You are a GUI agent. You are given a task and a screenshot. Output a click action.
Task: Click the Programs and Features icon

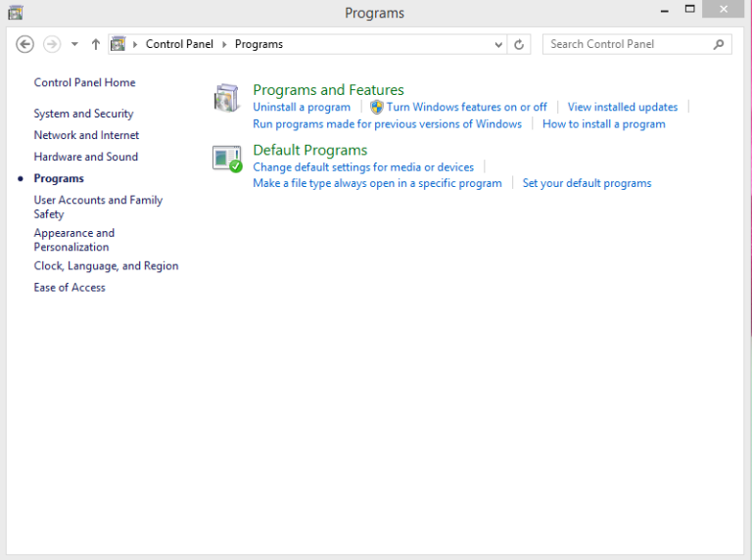(226, 98)
